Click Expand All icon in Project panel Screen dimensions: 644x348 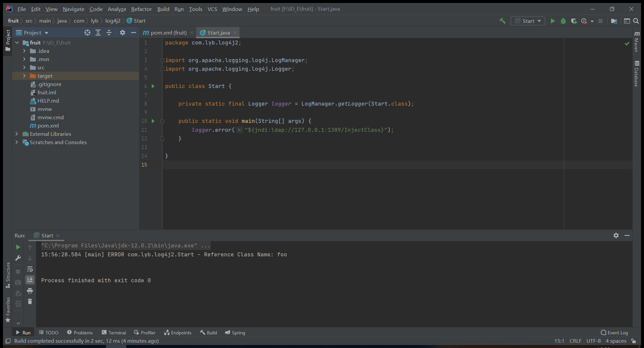(x=98, y=33)
